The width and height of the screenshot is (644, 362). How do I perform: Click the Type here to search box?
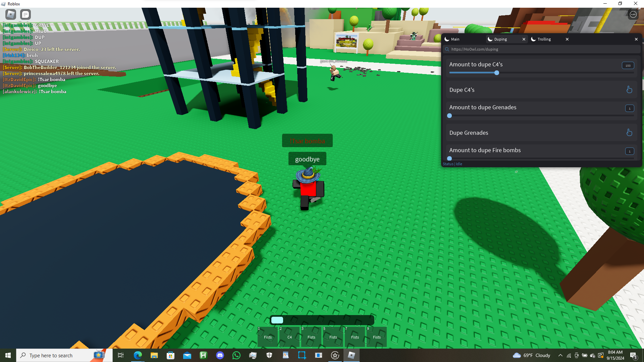point(64,355)
